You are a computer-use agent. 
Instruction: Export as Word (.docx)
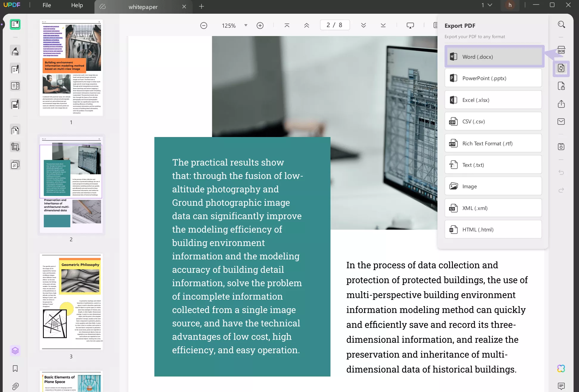click(493, 57)
